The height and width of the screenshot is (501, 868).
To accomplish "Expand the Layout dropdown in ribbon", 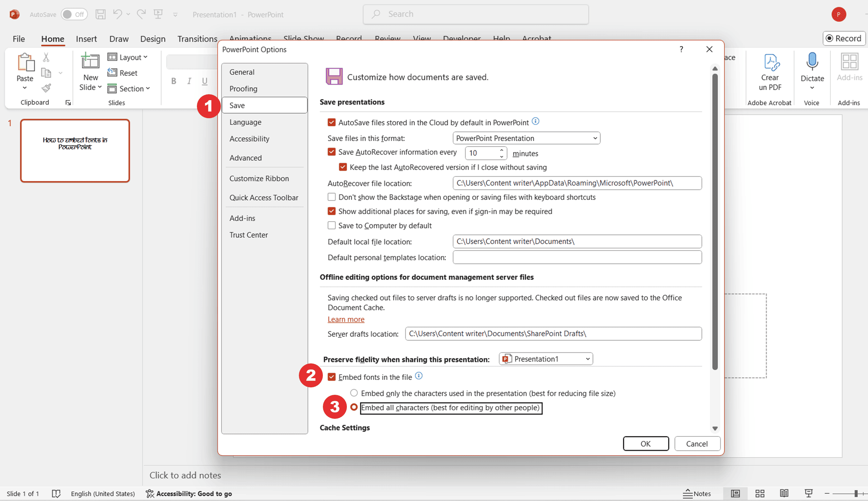I will pyautogui.click(x=128, y=57).
